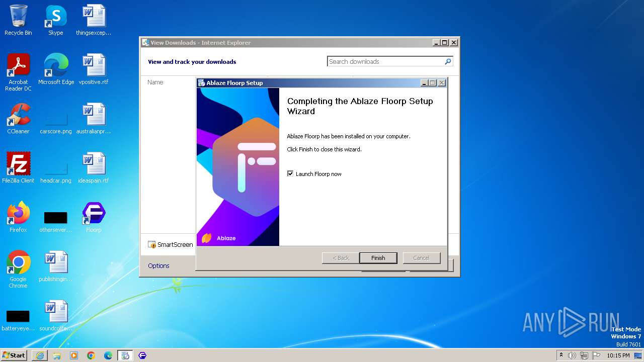Minimize the Ablaze Floorp Setup window
Screen dimensions: 644x362
(x=424, y=83)
